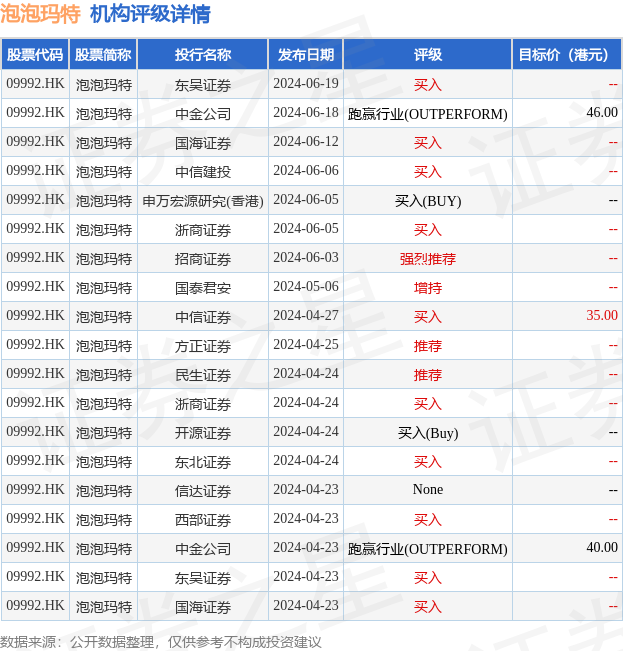Click the OUTPERFORM rating with 40.00 target
Viewport: 623px width, 651px height.
point(428,549)
